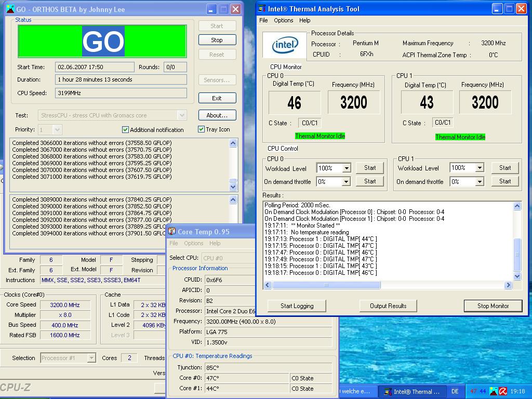Click Results scroll left arrow

coord(268,285)
